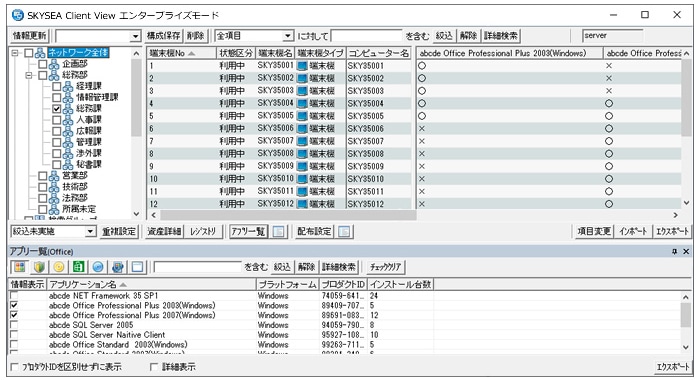Collapse the ネットワーク全体 tree node

[x=15, y=53]
